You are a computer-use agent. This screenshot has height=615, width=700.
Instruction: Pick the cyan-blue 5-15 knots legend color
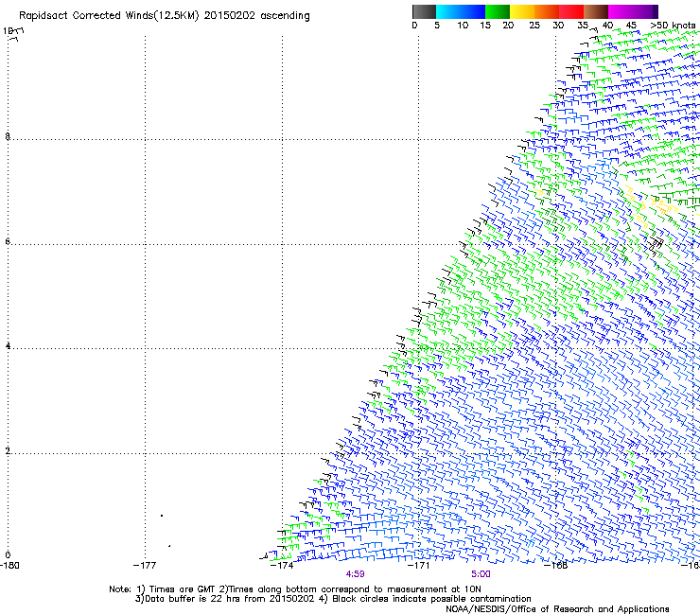(x=461, y=11)
